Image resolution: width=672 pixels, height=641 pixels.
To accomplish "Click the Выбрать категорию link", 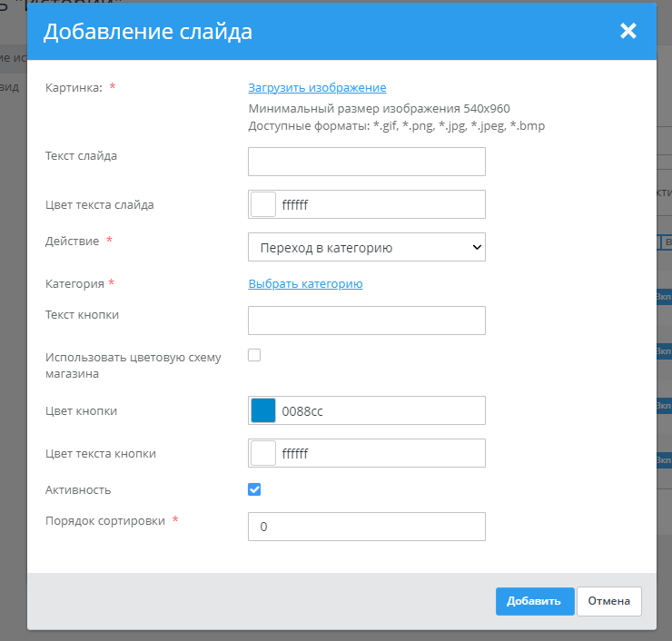I will coord(305,284).
